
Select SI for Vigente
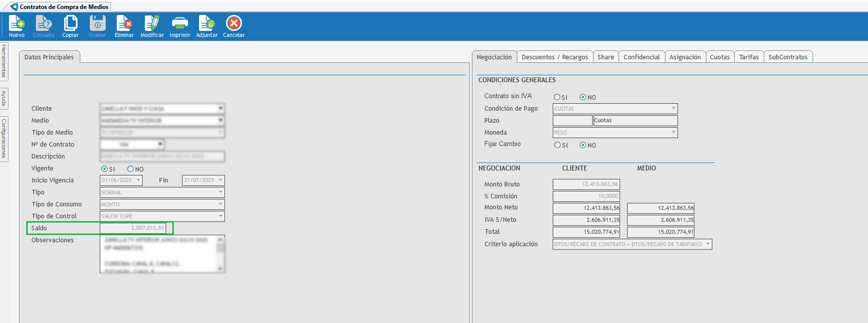tap(104, 169)
